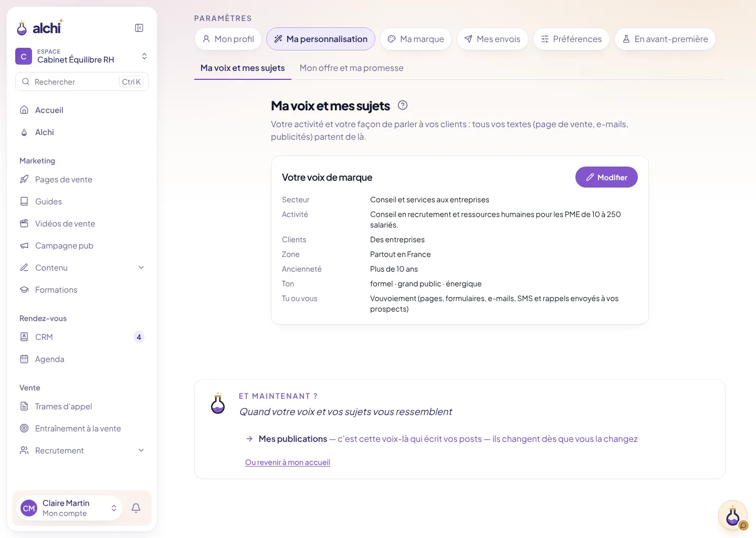Open the Alchi assistant floating bubble
The width and height of the screenshot is (756, 538).
coord(733,516)
